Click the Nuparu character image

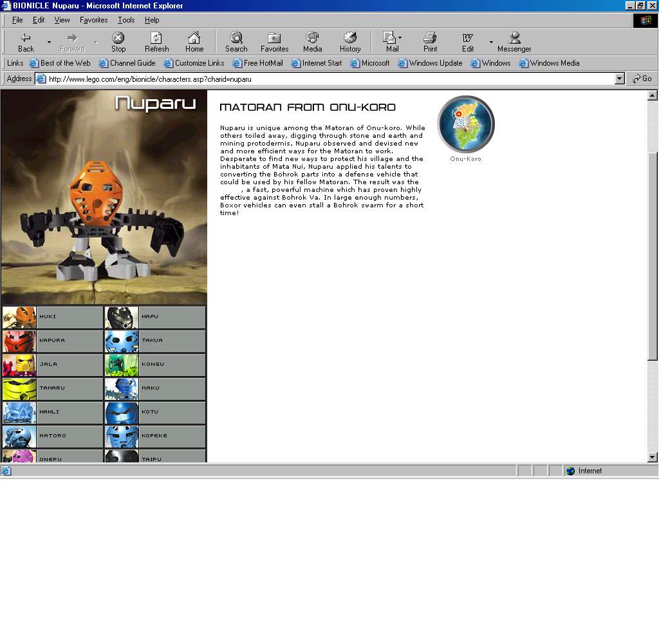pyautogui.click(x=104, y=197)
